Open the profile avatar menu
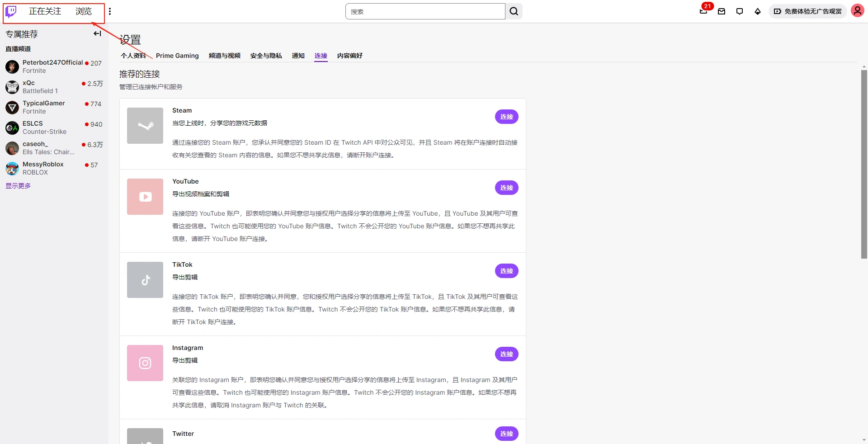 [858, 10]
